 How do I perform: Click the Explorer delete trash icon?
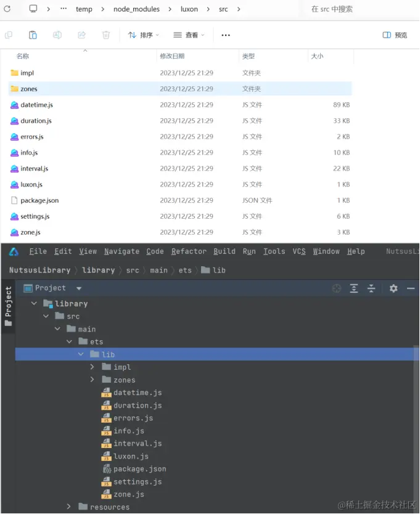point(106,35)
